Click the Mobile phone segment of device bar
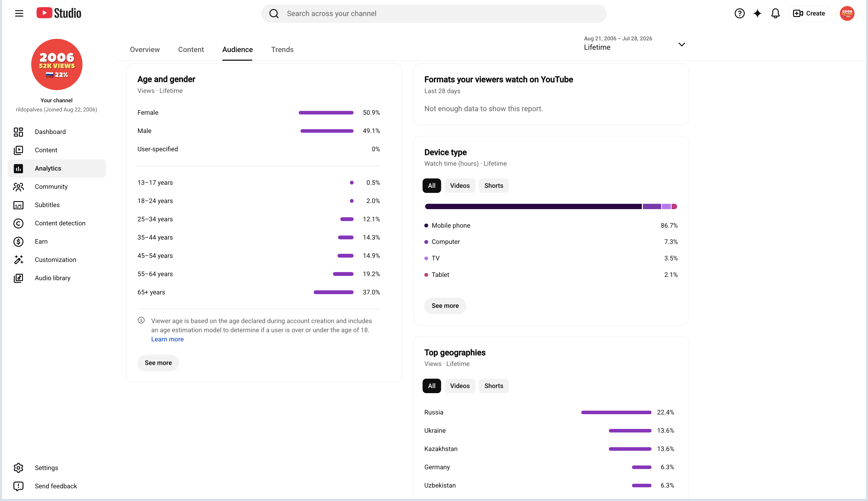Image resolution: width=868 pixels, height=501 pixels. pos(533,206)
